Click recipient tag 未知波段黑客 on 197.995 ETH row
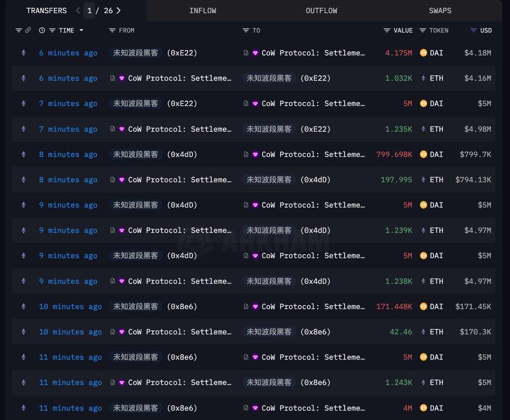This screenshot has width=510, height=420. (x=269, y=179)
